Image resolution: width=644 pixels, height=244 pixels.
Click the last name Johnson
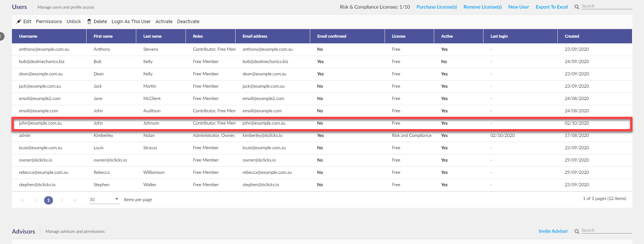click(151, 123)
